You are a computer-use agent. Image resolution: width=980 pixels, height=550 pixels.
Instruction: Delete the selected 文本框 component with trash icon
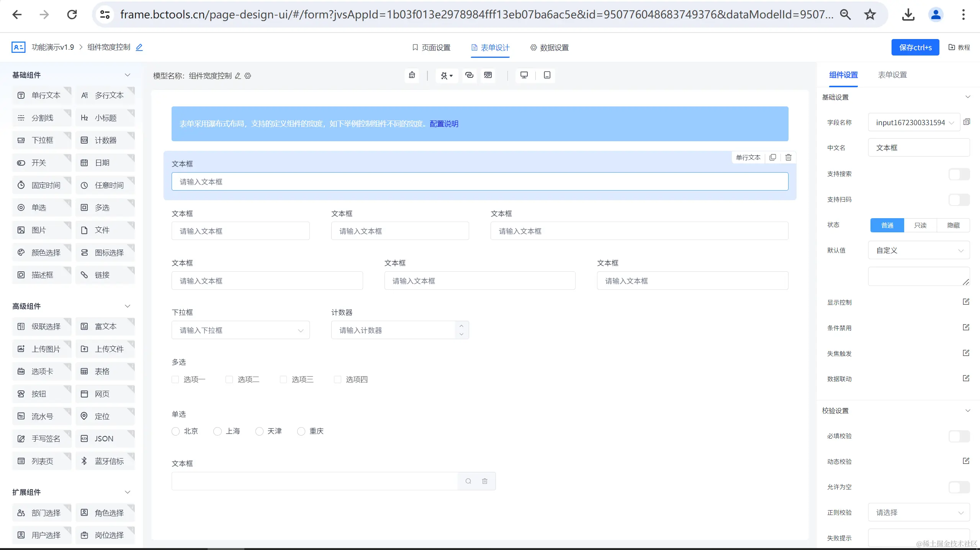click(788, 157)
